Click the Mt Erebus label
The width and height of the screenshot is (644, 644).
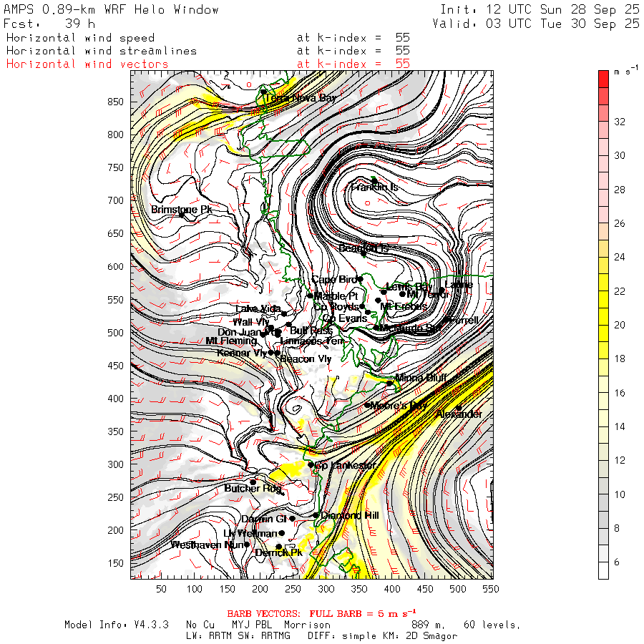coord(404,306)
